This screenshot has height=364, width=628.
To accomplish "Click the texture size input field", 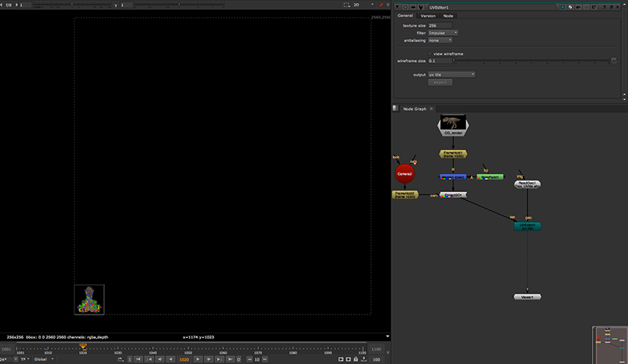I will (x=440, y=26).
